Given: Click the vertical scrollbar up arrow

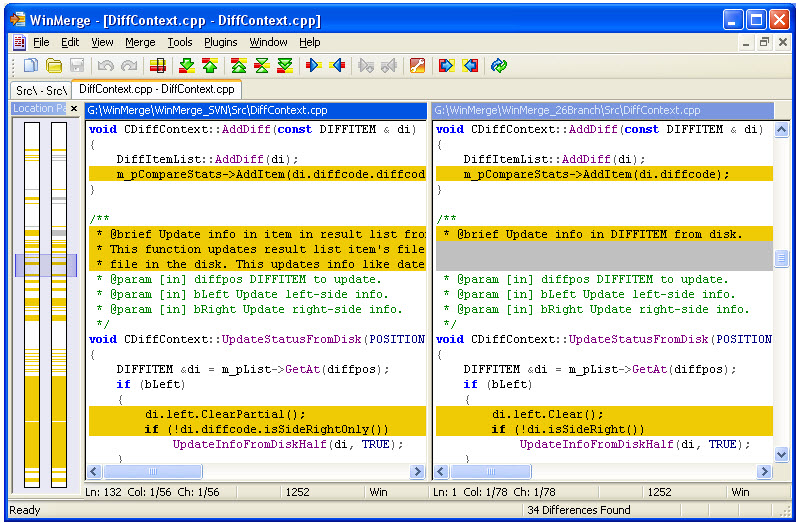Looking at the screenshot, I should click(x=781, y=129).
